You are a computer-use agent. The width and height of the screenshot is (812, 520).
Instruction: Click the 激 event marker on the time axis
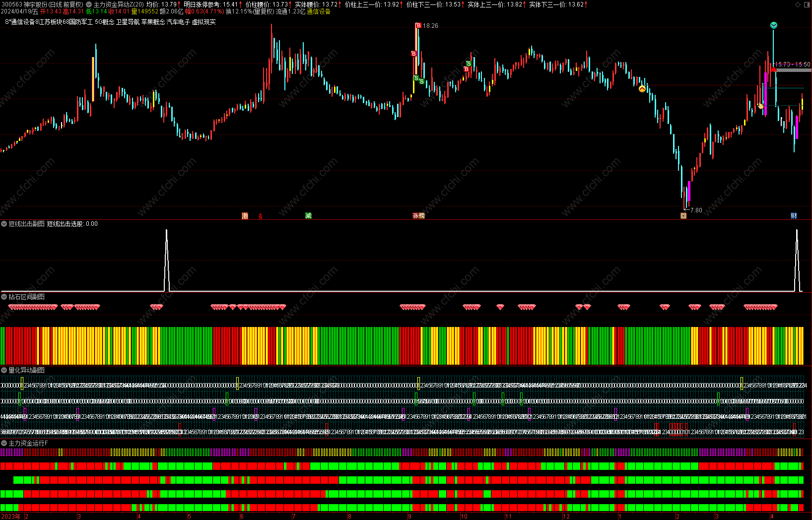(x=245, y=216)
